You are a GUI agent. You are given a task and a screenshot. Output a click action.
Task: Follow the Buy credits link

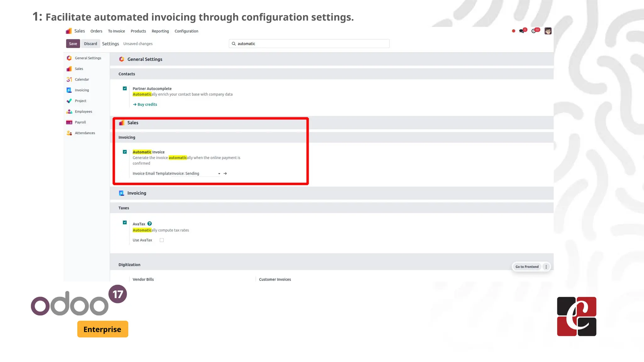(x=147, y=105)
